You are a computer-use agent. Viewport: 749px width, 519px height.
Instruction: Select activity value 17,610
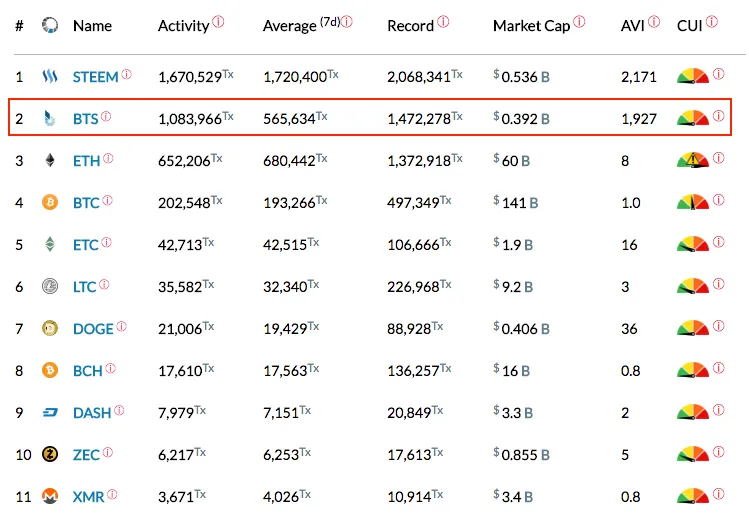point(180,371)
